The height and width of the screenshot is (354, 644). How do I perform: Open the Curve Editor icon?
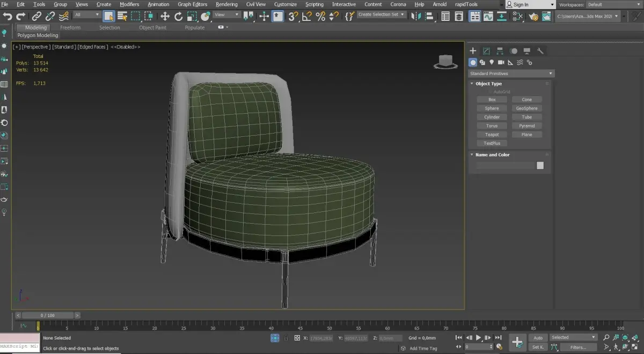488,16
